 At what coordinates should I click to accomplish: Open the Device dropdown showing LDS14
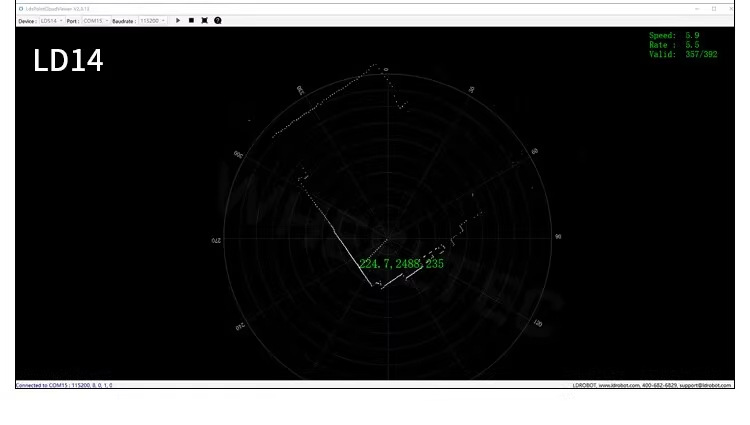click(51, 21)
